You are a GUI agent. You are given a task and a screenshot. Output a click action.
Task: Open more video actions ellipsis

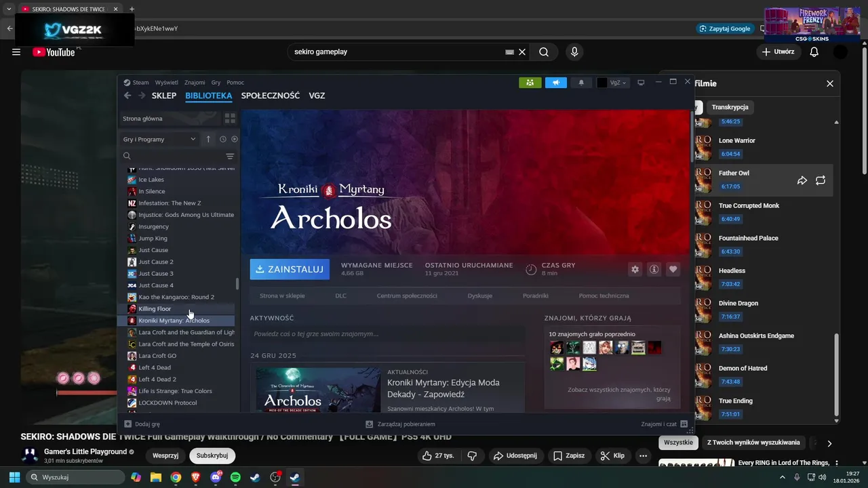644,455
